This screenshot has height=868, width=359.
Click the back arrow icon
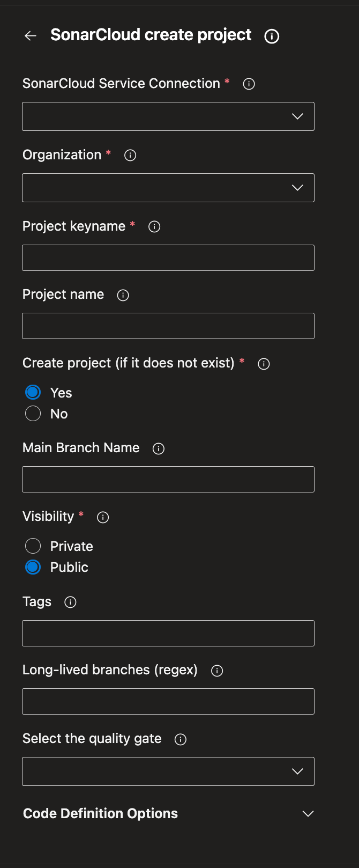(x=31, y=36)
